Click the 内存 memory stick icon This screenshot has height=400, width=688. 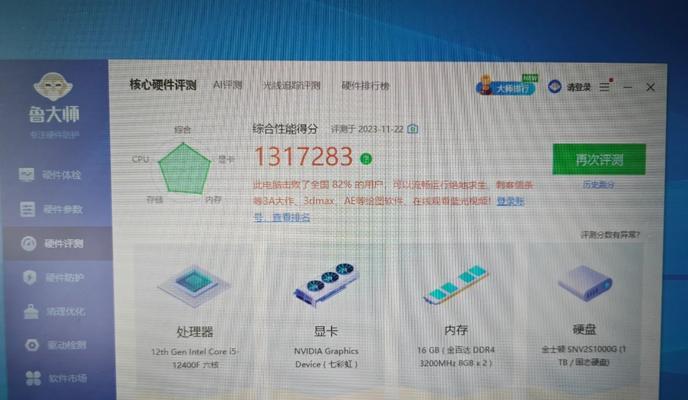coord(455,284)
